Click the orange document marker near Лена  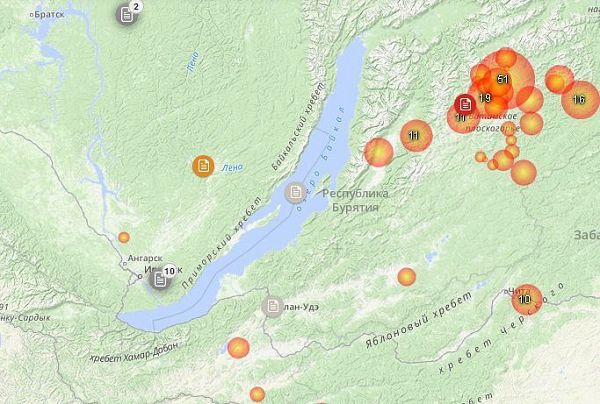[x=203, y=166]
